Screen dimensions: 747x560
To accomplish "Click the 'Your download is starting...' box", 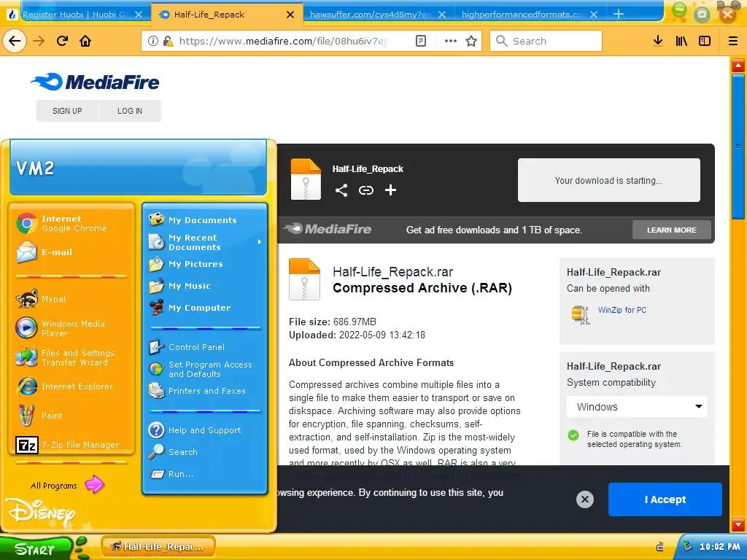I will point(609,181).
